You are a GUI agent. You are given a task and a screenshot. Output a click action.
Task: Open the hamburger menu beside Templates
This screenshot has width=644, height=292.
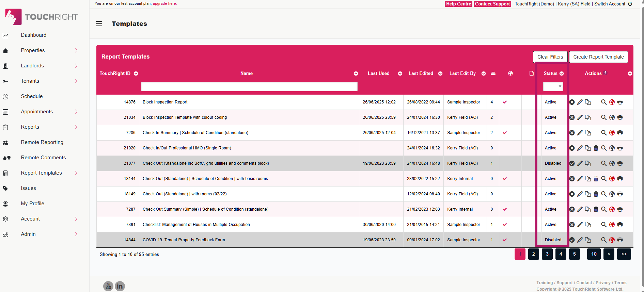coord(99,24)
